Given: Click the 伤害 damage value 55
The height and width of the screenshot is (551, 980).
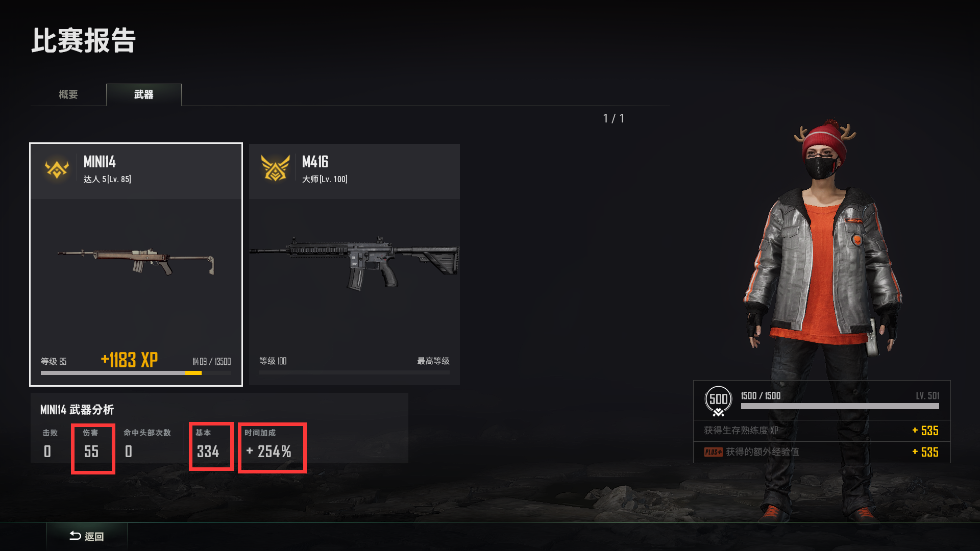Looking at the screenshot, I should pyautogui.click(x=91, y=452).
